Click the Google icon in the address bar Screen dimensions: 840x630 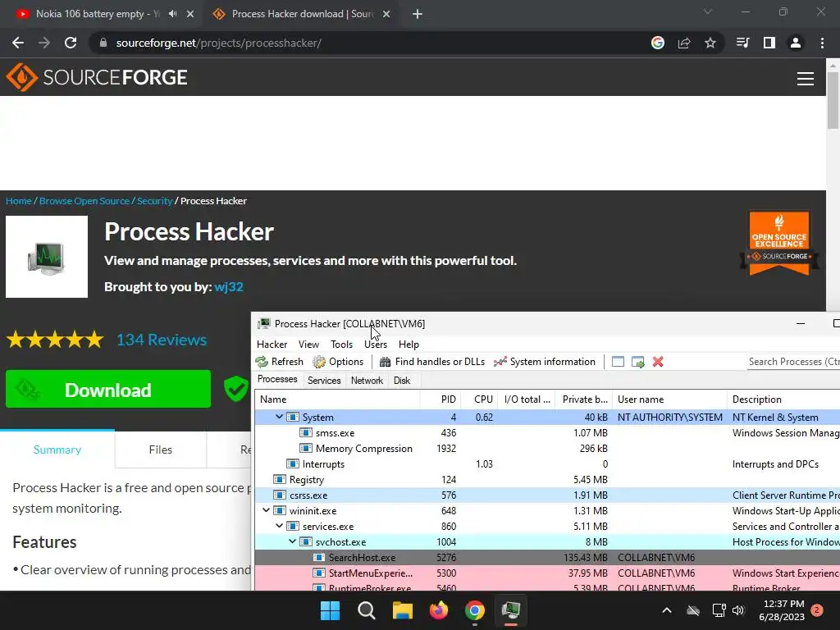[x=658, y=43]
